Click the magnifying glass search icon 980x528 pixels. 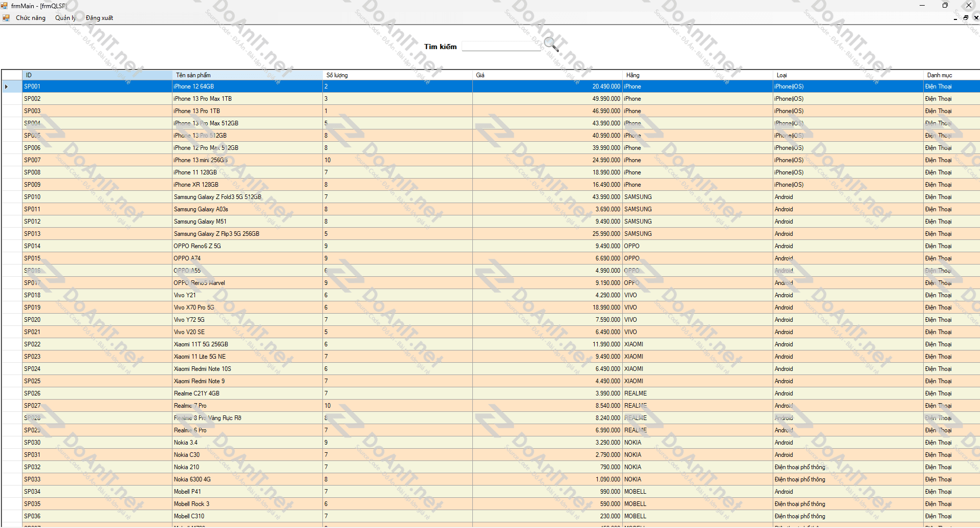(551, 45)
